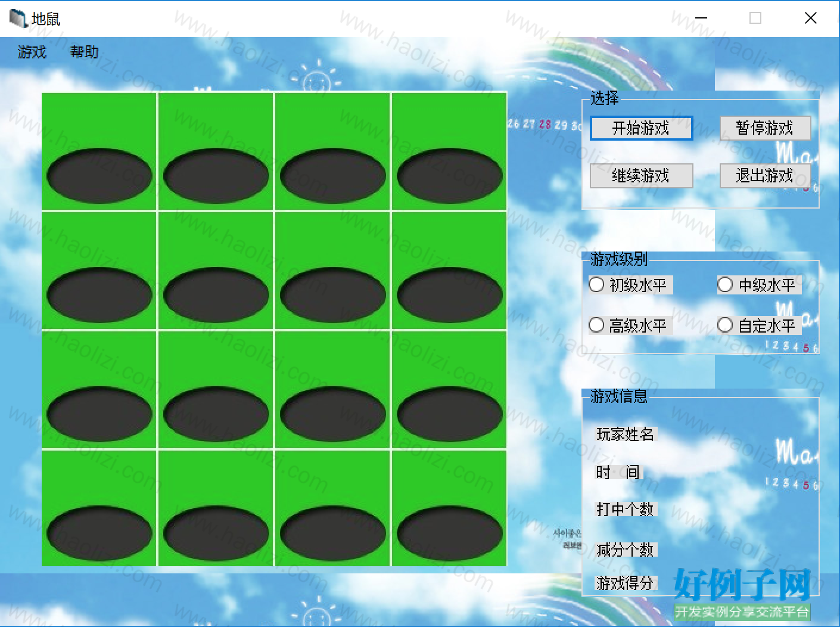Image resolution: width=840 pixels, height=627 pixels.
Task: Click the 时 间 label
Action: click(618, 473)
